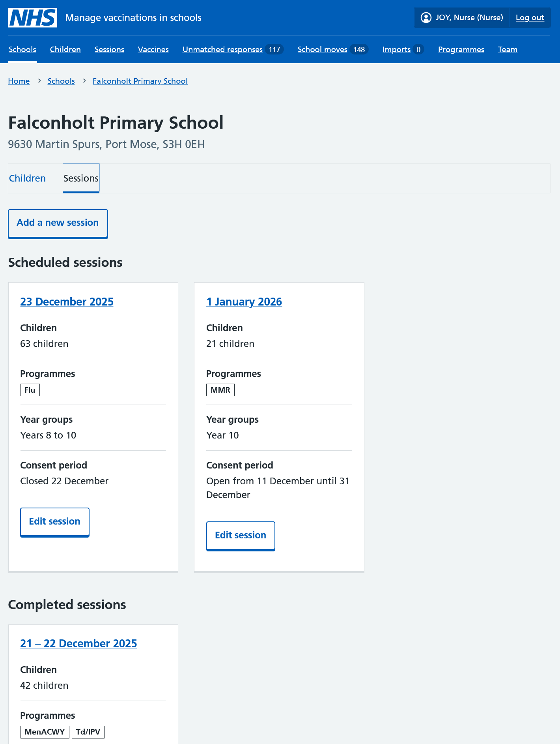Open the Programmes navigation item
Screen dimensions: 560x744
click(461, 49)
